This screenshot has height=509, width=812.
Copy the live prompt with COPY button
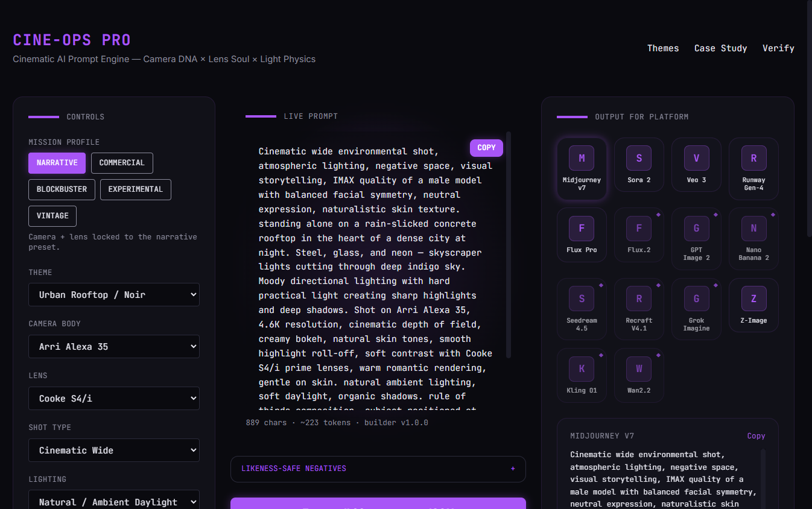pyautogui.click(x=486, y=148)
